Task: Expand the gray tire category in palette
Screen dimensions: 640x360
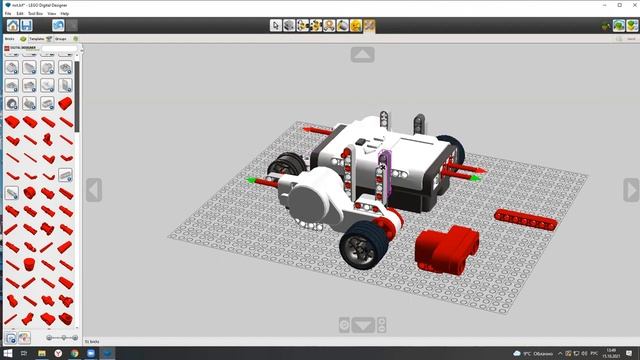Action: pos(12,104)
